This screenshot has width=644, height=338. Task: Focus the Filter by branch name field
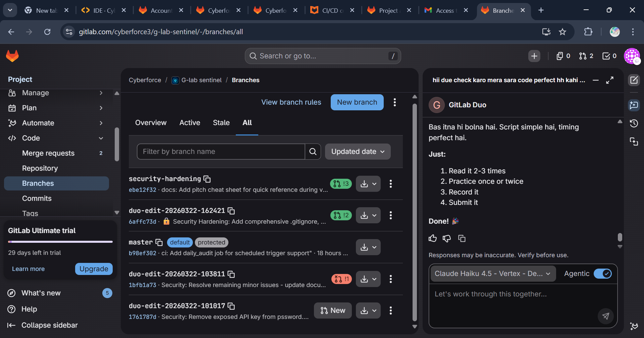click(221, 152)
